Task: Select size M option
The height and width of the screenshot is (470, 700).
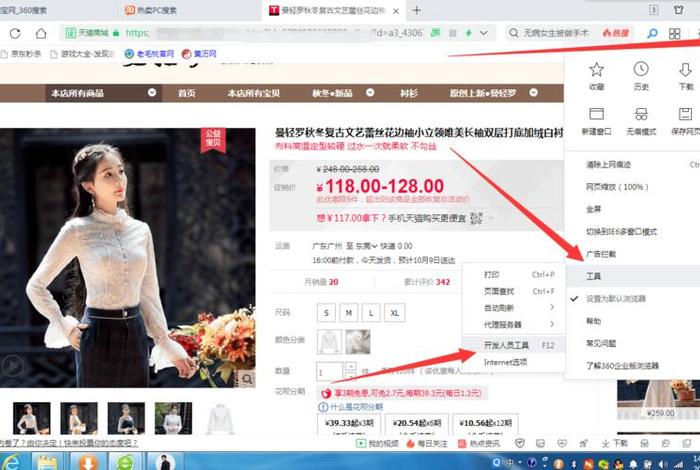Action: [349, 312]
